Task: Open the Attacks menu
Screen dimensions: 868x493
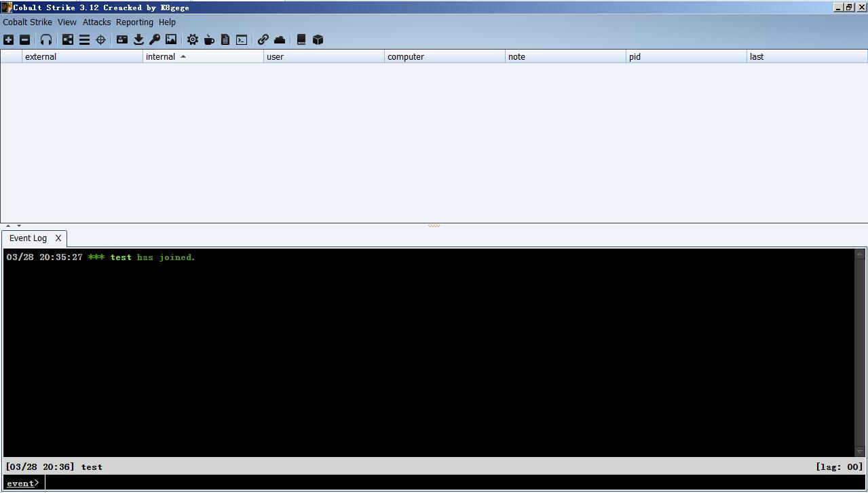Action: point(96,22)
